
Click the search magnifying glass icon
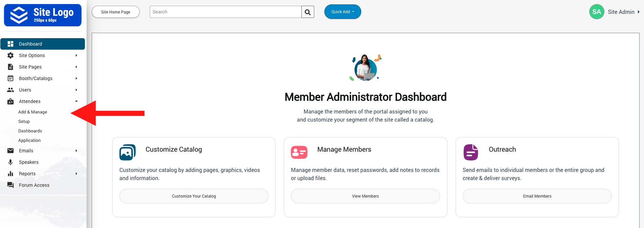(x=307, y=12)
